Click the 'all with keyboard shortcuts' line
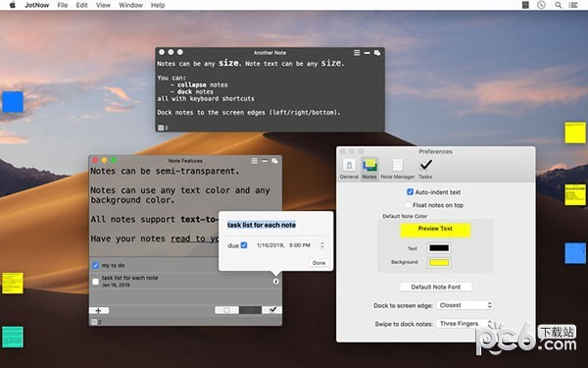 (x=206, y=98)
